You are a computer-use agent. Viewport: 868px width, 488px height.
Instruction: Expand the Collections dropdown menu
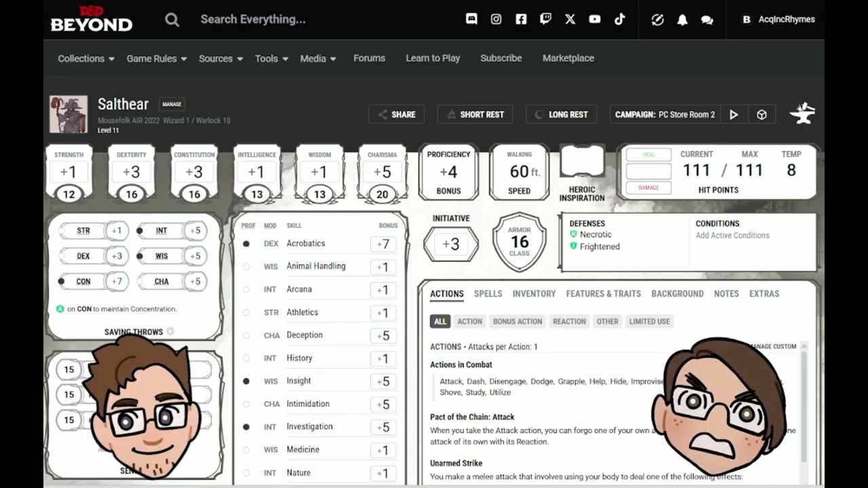86,58
